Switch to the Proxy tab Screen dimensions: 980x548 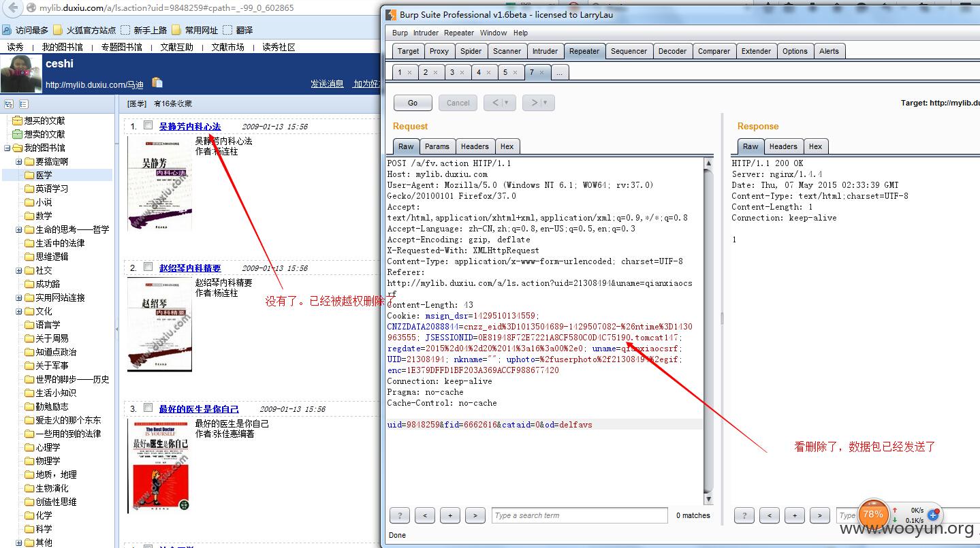click(x=439, y=51)
